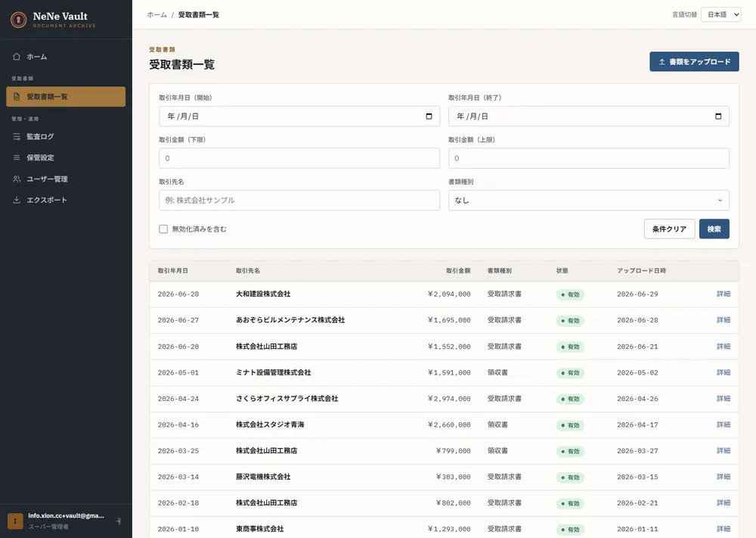Focus the 取引年月日(開始) date field
The image size is (756, 538).
point(299,117)
